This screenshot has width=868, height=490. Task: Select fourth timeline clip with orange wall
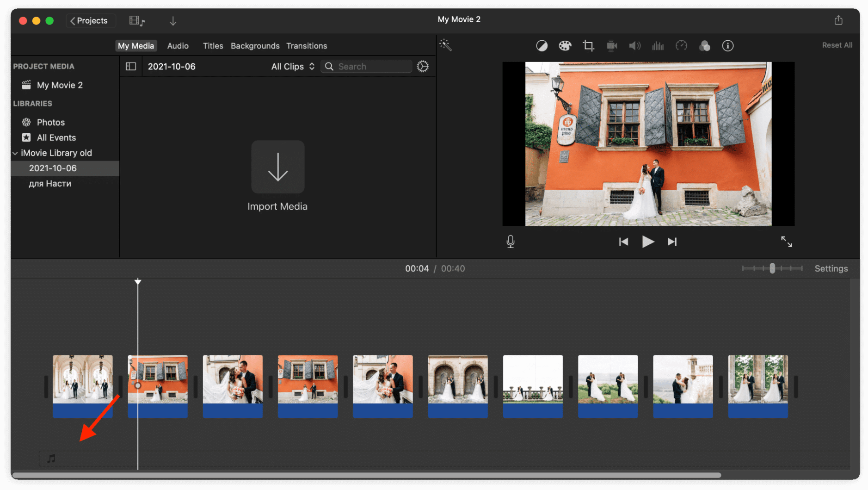(308, 386)
